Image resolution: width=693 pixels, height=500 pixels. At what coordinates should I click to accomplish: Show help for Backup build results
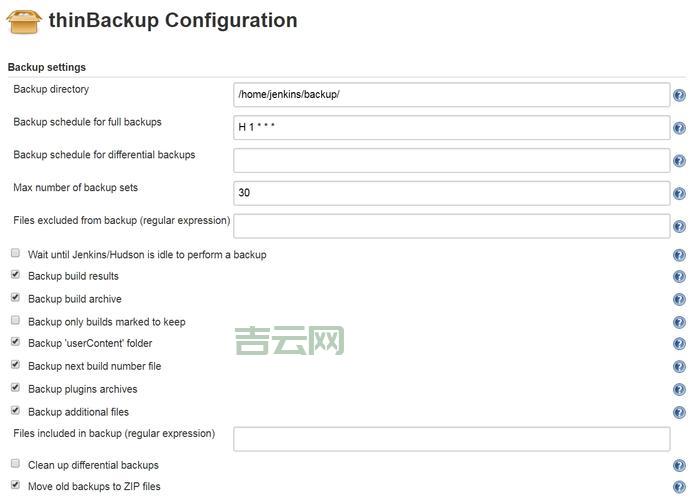679,277
